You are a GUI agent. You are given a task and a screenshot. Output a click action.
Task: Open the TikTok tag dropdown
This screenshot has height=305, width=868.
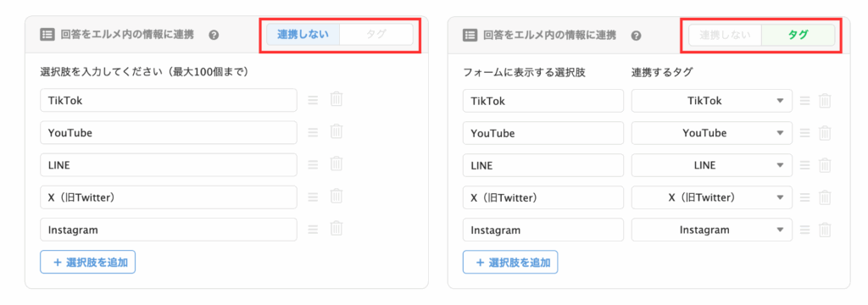point(712,101)
